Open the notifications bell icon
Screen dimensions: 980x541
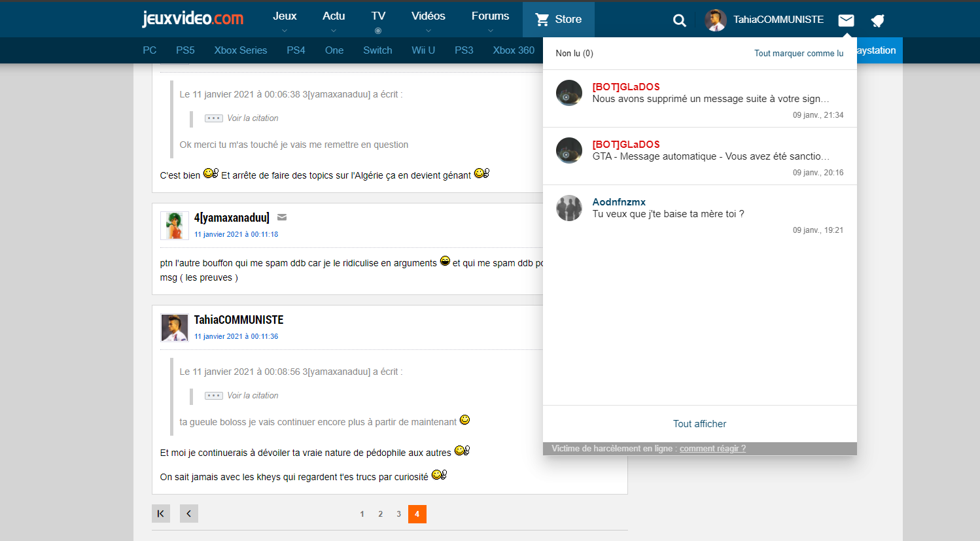878,20
